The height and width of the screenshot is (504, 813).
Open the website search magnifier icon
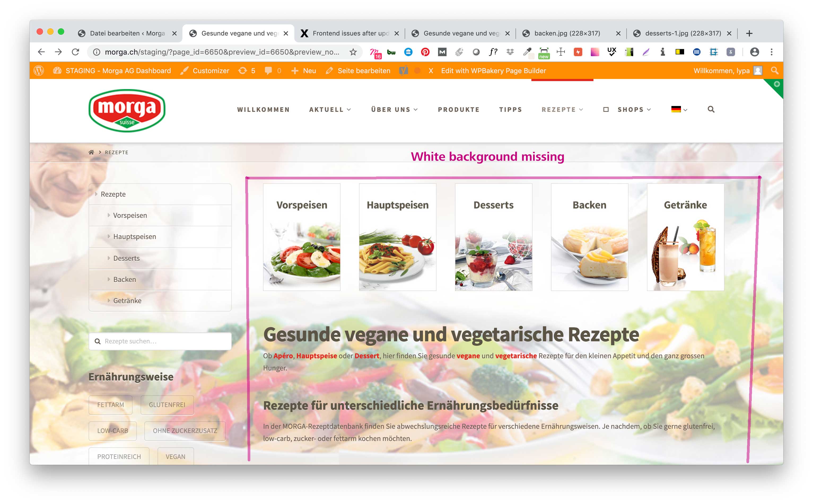click(x=711, y=109)
